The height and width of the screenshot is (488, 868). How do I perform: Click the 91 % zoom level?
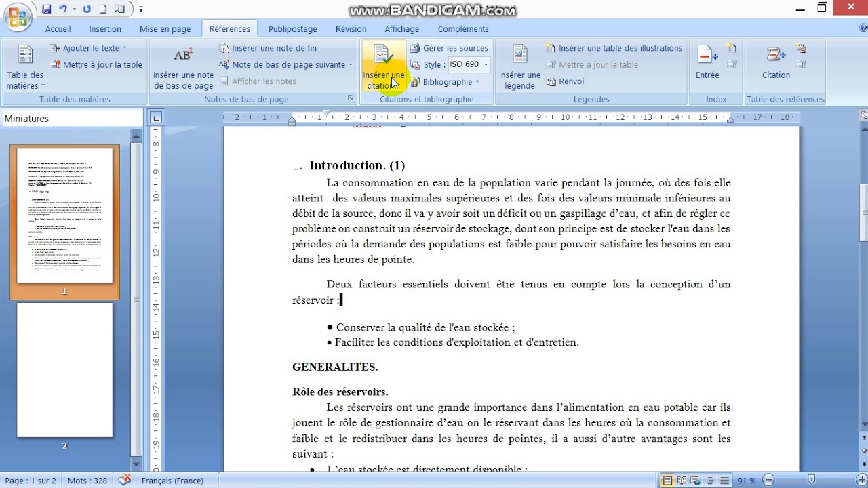pos(747,481)
